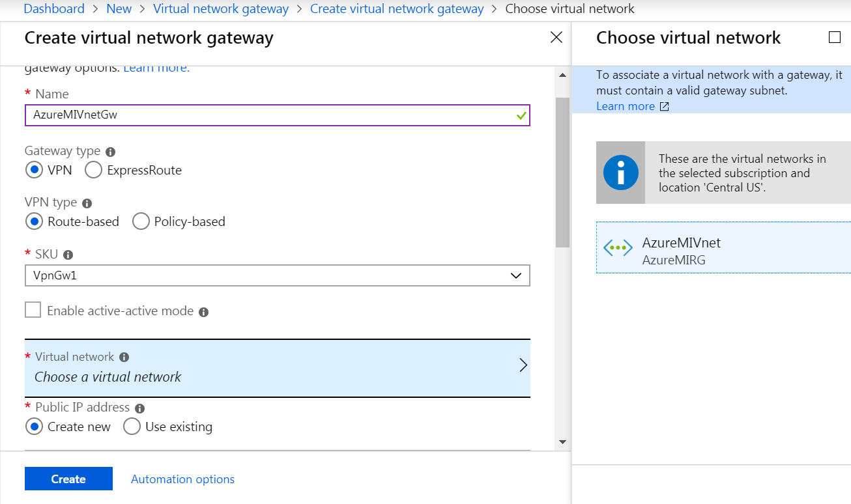Select AzureMIVnet virtual network entry

tap(723, 247)
